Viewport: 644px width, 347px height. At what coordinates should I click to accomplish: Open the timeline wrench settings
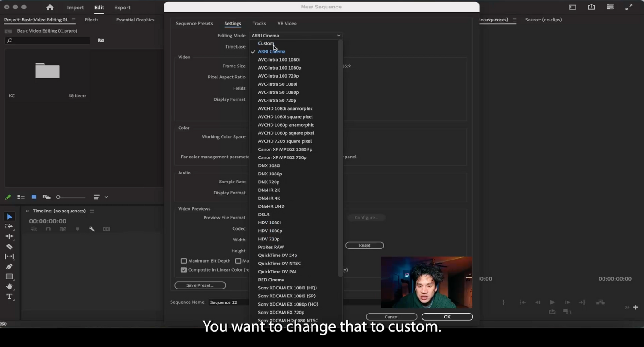[92, 229]
